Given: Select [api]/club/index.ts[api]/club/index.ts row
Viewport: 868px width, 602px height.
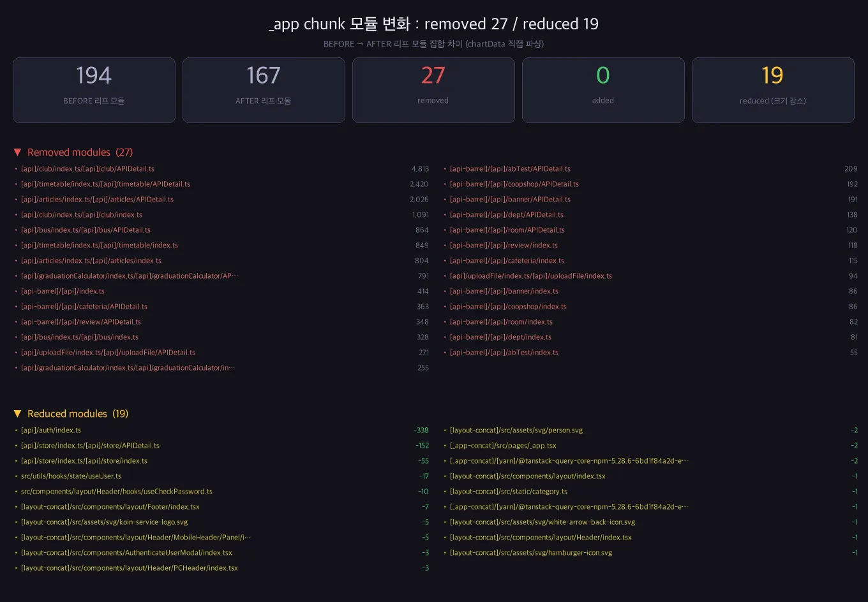Looking at the screenshot, I should 221,215.
